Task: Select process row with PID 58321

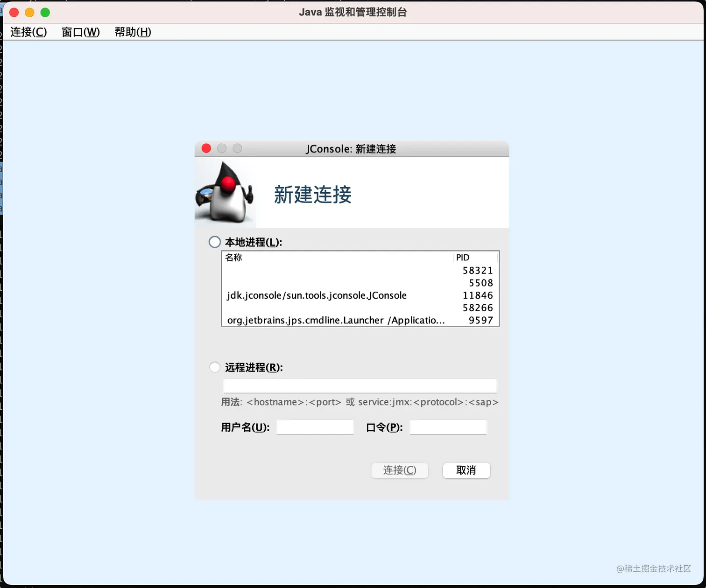Action: coord(360,270)
